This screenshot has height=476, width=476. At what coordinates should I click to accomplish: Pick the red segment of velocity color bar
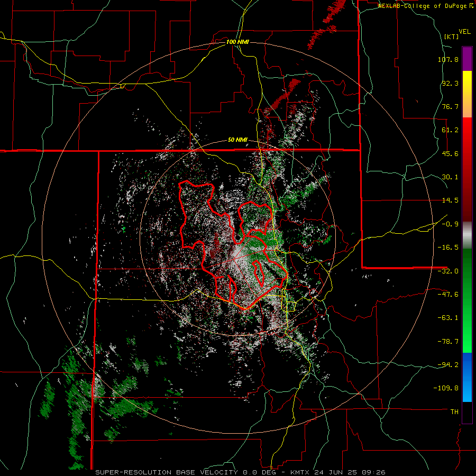click(x=467, y=169)
